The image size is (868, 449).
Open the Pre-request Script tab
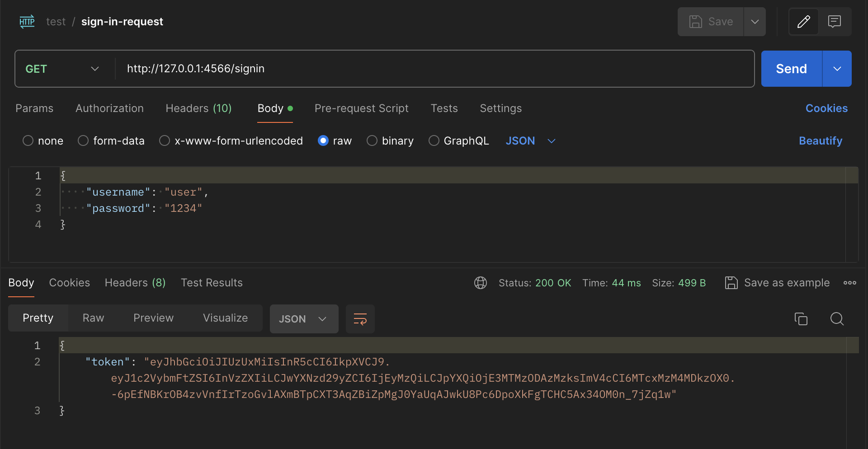tap(361, 108)
